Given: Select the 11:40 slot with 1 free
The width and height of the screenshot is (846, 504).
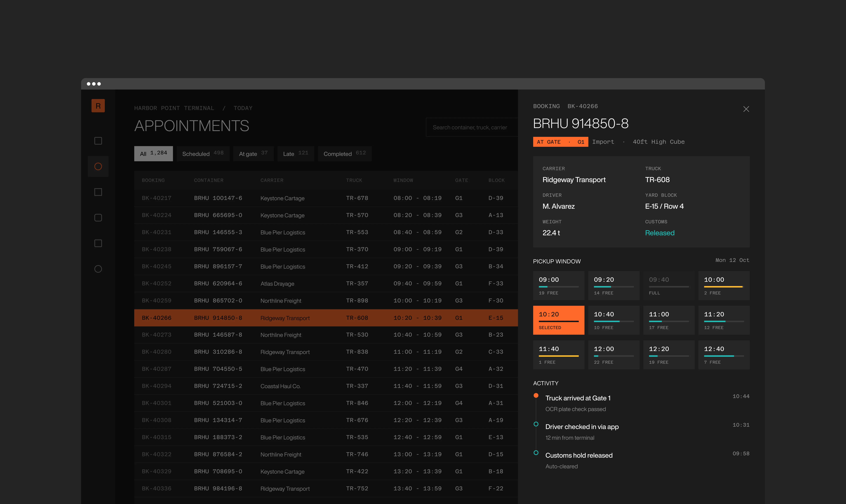Looking at the screenshot, I should [559, 355].
